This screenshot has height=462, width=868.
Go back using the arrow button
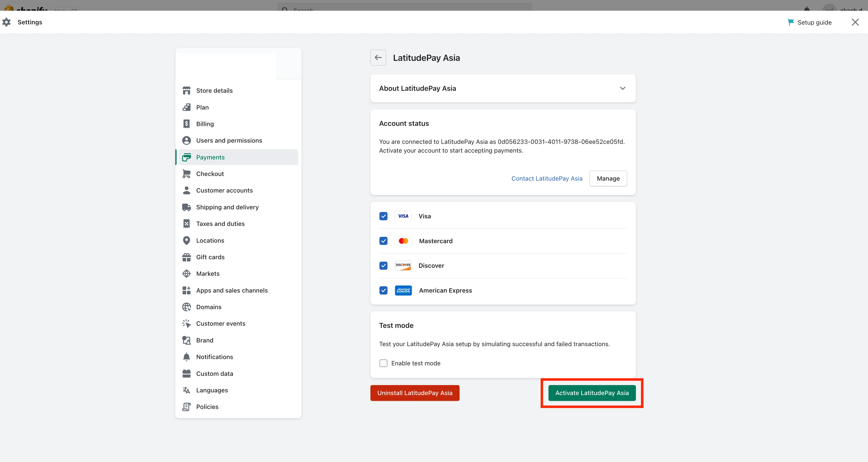tap(378, 58)
